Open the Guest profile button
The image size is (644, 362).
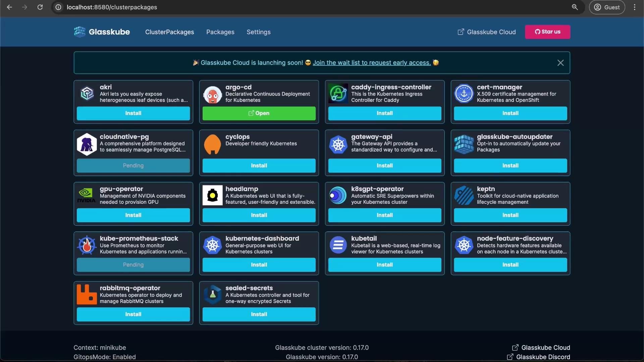(607, 7)
